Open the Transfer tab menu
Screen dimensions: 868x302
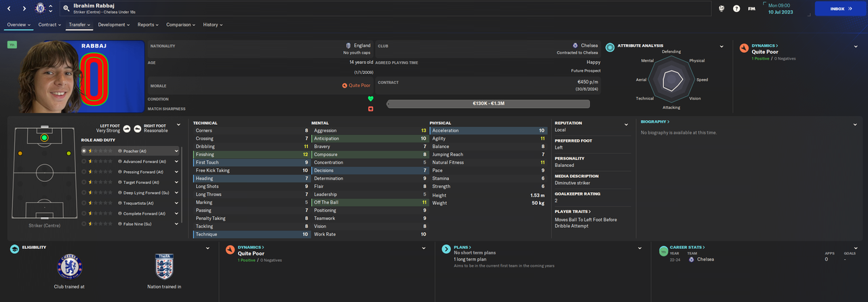coord(80,24)
